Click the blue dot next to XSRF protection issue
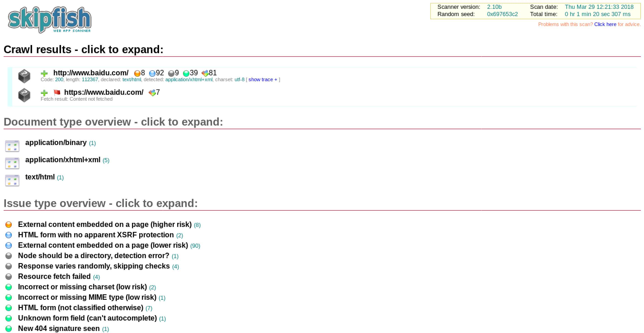The height and width of the screenshot is (333, 644). coord(9,235)
